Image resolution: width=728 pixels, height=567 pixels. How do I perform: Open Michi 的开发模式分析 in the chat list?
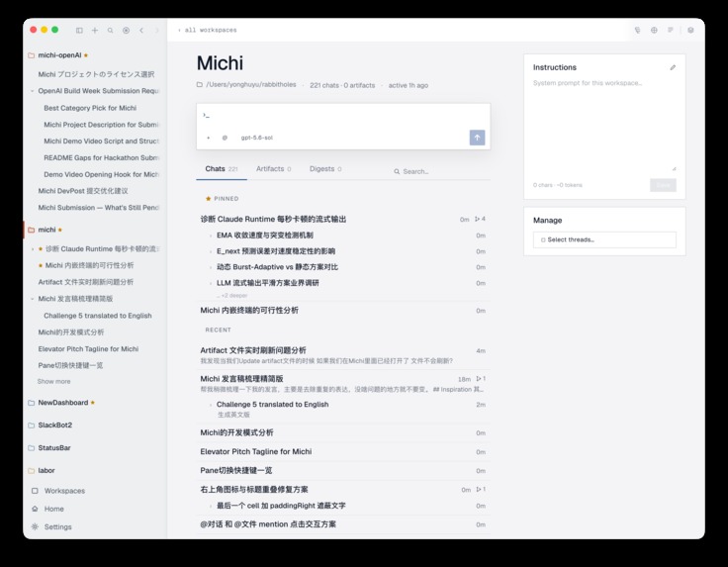342,432
